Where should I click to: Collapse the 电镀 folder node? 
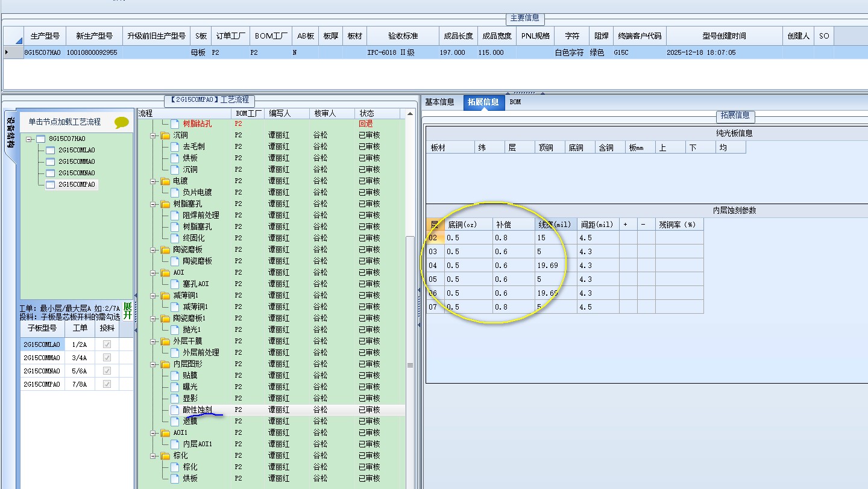coord(154,181)
